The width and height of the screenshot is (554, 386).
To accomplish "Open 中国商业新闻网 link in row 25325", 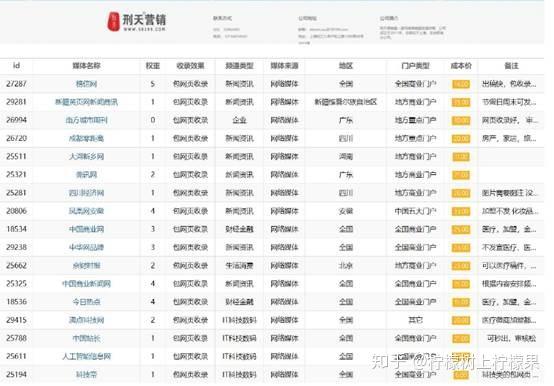I will tap(87, 284).
